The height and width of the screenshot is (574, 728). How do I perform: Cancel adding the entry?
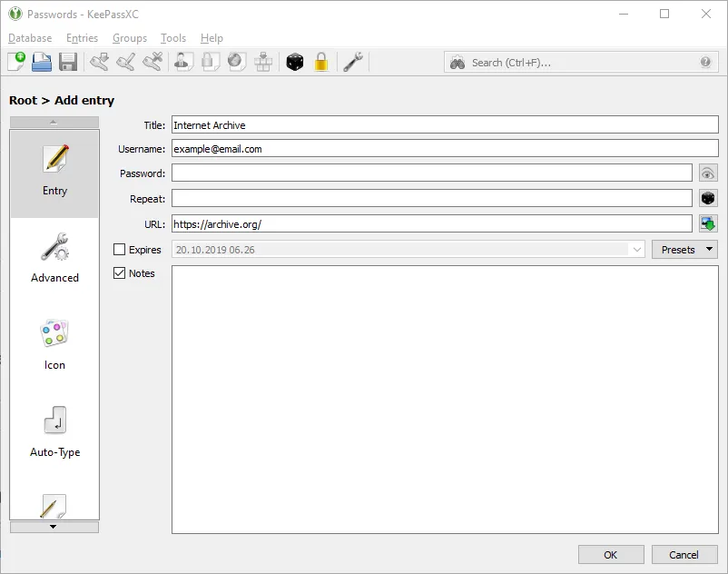(684, 555)
